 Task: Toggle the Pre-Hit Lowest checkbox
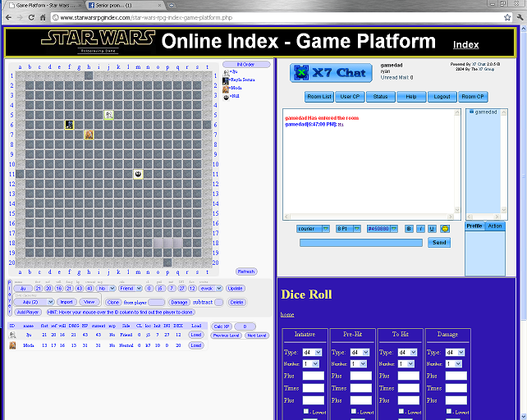(354, 411)
